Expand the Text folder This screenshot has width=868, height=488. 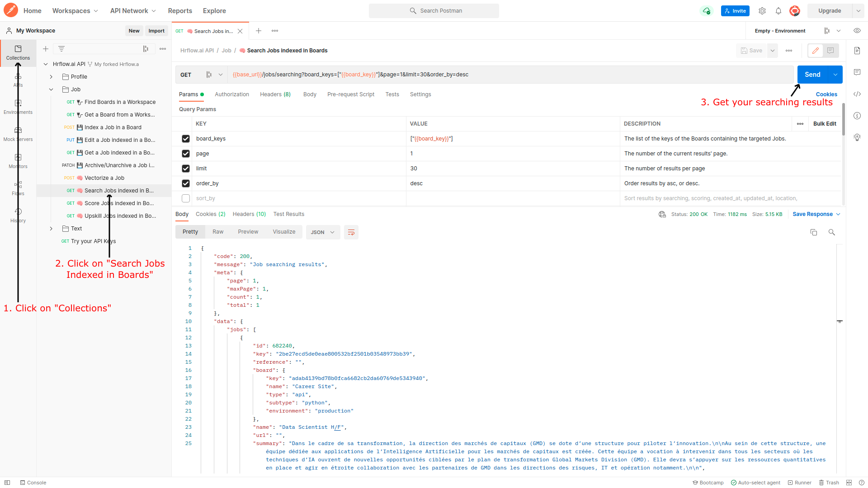(51, 229)
